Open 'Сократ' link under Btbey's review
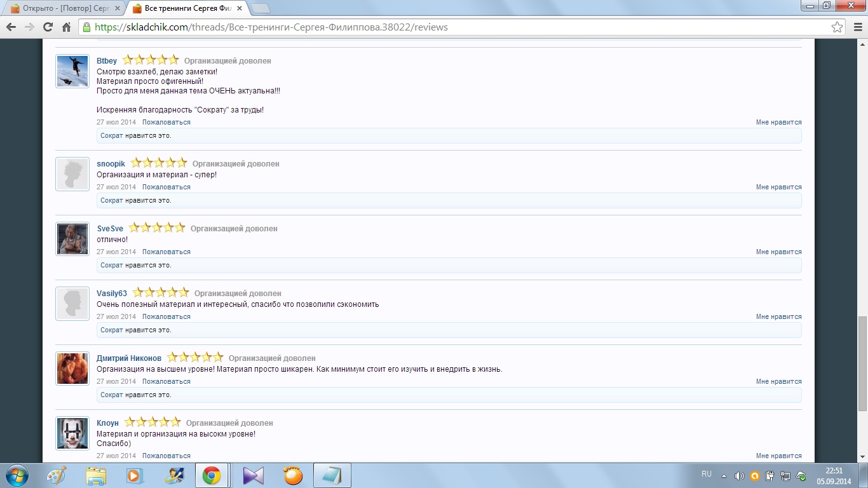This screenshot has width=868, height=488. pyautogui.click(x=112, y=135)
